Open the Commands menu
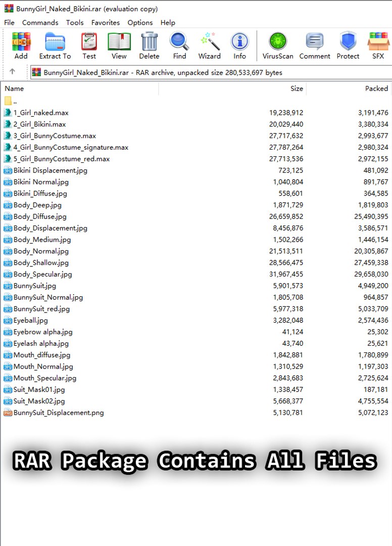Image resolution: width=392 pixels, height=546 pixels. tap(40, 22)
